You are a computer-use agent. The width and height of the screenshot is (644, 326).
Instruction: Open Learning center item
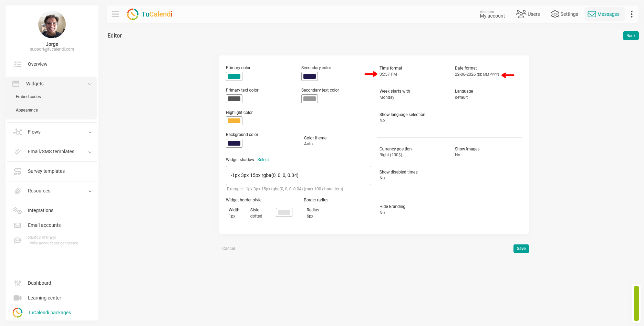44,298
